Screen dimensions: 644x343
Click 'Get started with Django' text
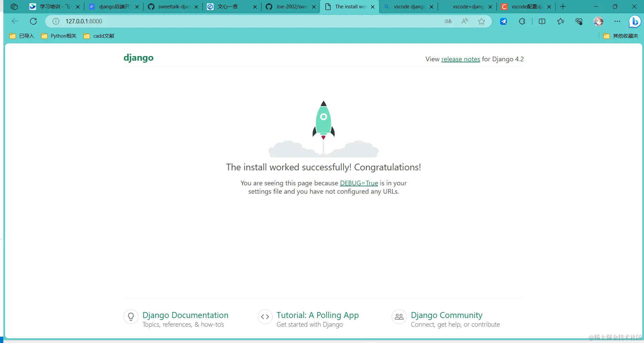(x=310, y=324)
